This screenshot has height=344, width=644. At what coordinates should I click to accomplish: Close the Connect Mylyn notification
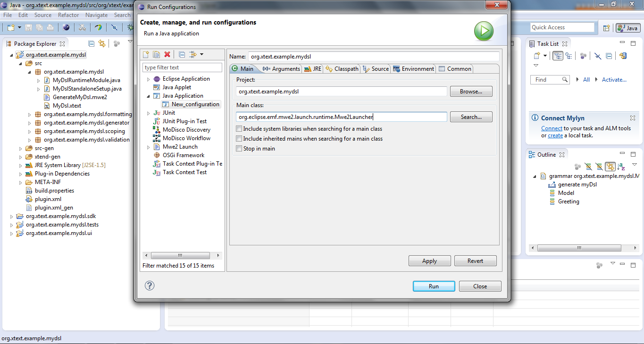coord(633,118)
